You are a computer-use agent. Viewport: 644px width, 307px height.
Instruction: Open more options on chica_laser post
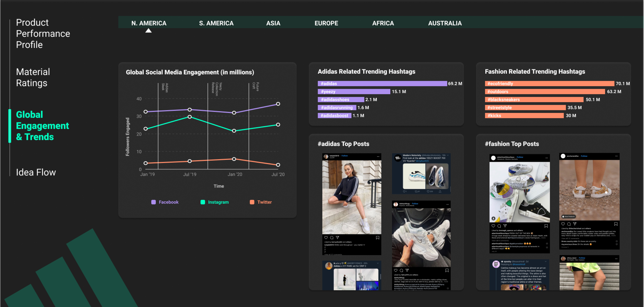[616, 258]
